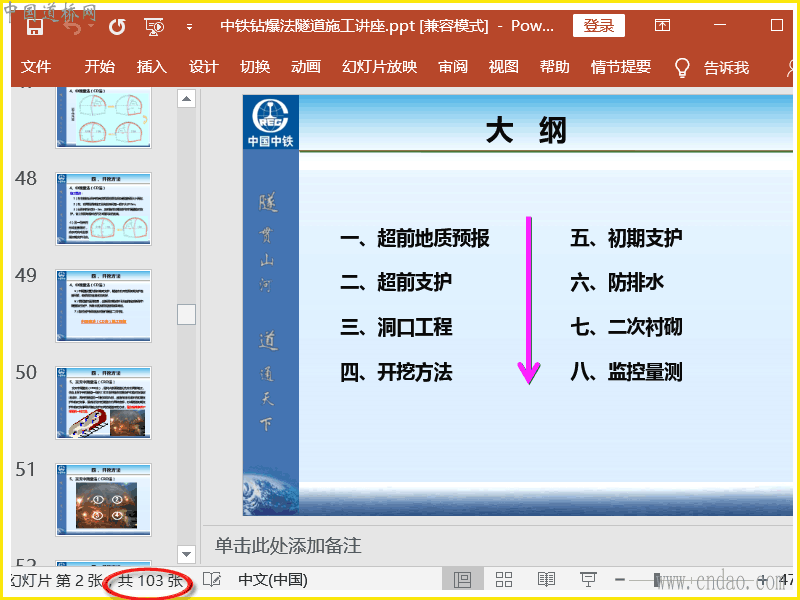
Task: Select slide 51 thumbnail
Action: [x=104, y=499]
